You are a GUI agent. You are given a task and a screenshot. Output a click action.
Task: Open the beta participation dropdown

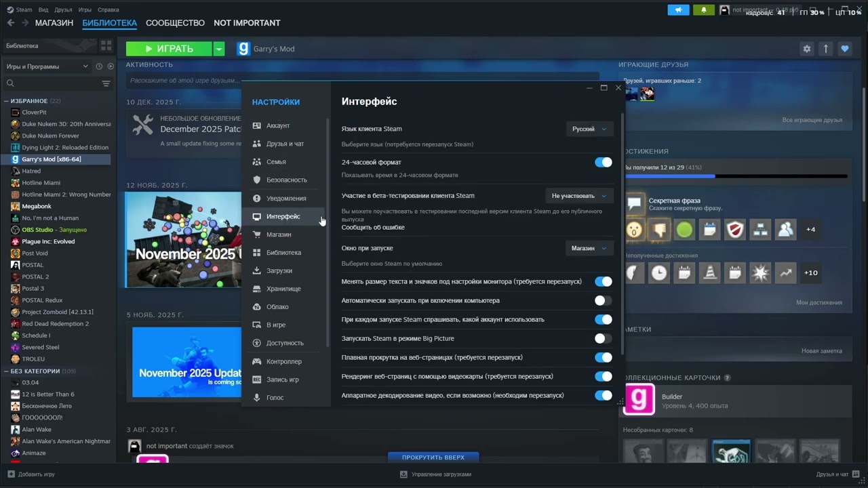(x=579, y=196)
